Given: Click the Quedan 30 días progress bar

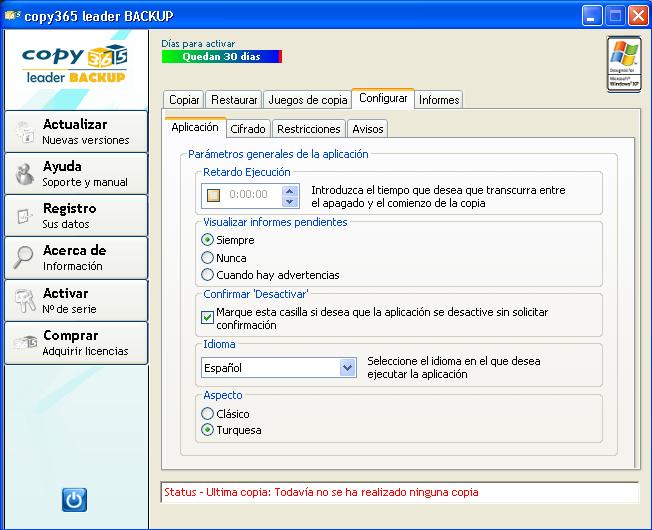Looking at the screenshot, I should point(222,57).
